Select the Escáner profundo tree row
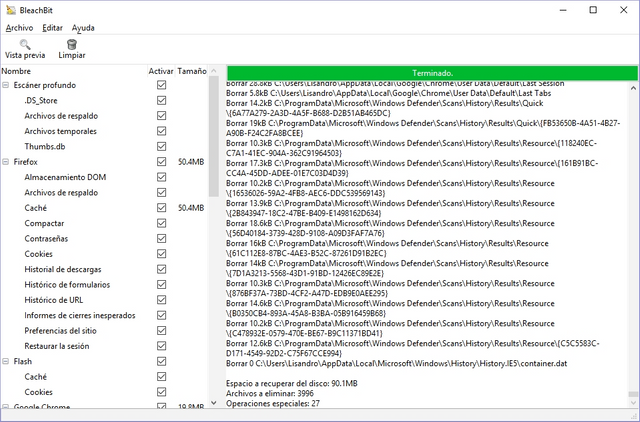This screenshot has width=640, height=422. [x=45, y=85]
